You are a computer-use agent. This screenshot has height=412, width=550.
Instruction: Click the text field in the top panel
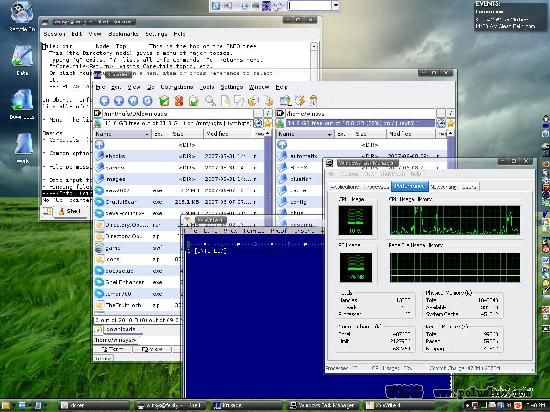pos(309,5)
